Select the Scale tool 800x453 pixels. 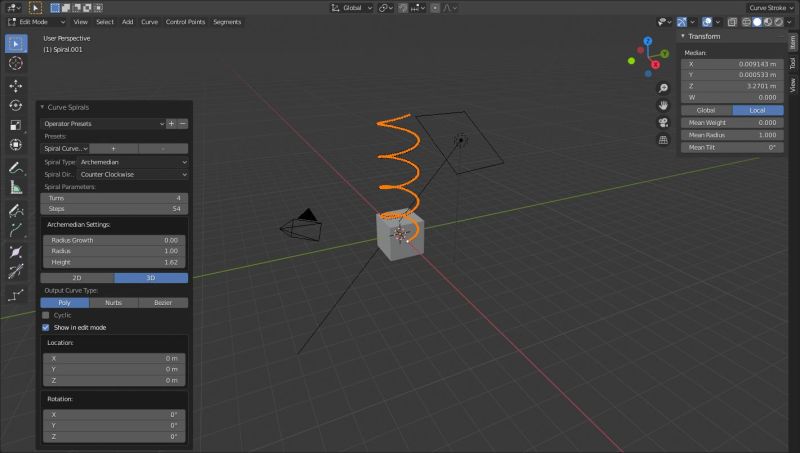click(16, 125)
